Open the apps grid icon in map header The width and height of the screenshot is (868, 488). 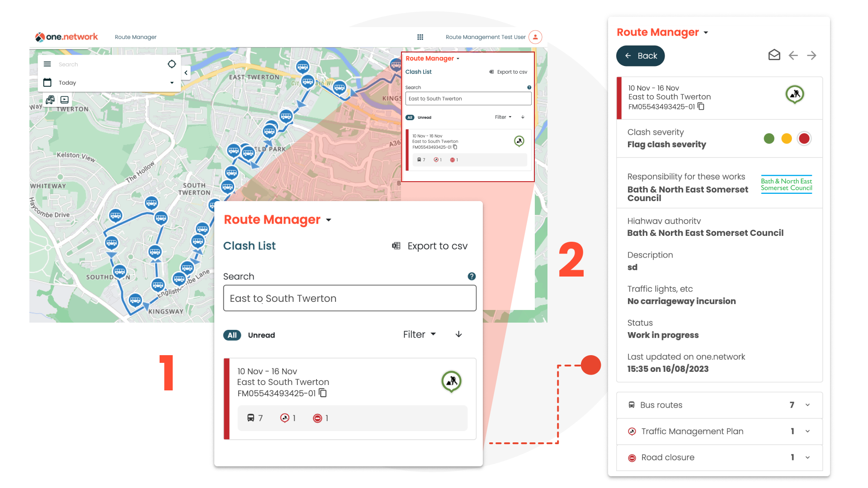coord(420,37)
